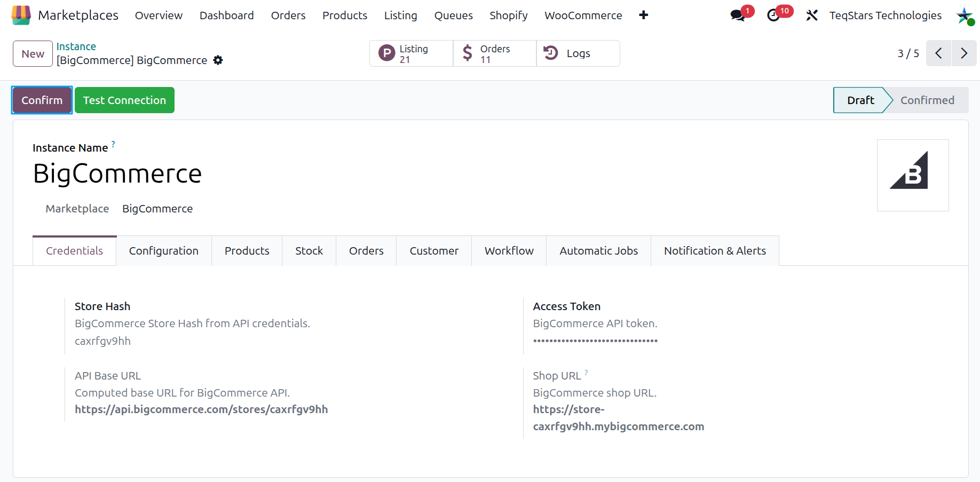Follow the Instance breadcrumb link
This screenshot has height=482, width=980.
point(76,46)
